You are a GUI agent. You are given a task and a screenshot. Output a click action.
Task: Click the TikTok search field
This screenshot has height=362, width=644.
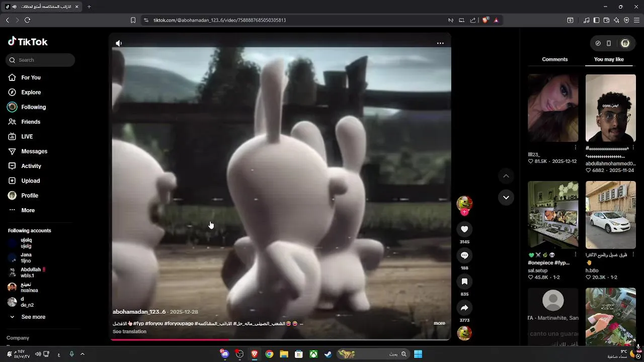pyautogui.click(x=40, y=60)
